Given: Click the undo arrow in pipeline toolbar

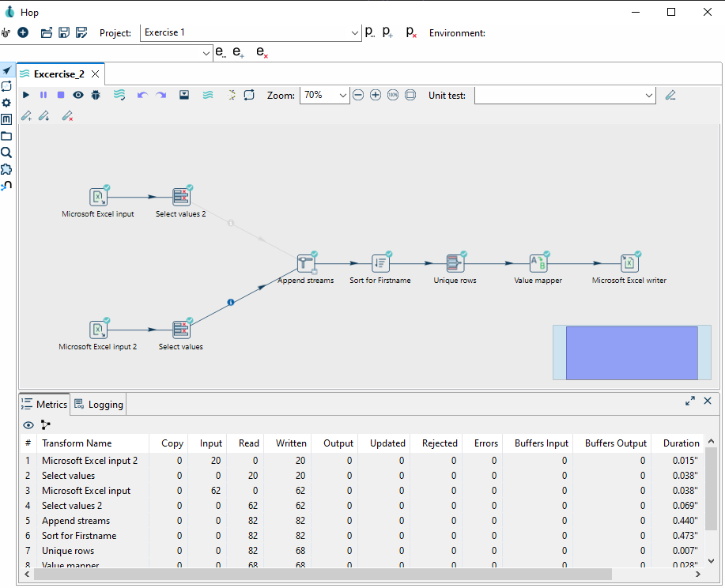Looking at the screenshot, I should click(142, 95).
